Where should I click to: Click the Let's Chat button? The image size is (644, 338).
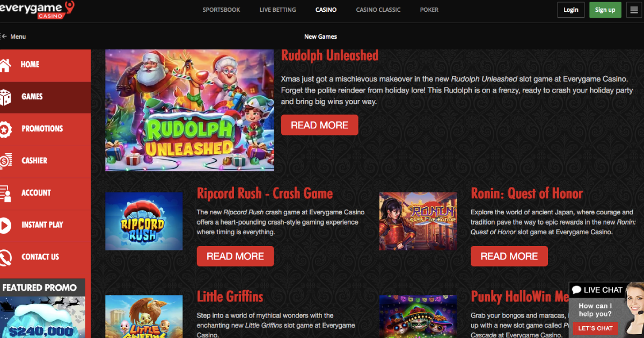click(x=595, y=328)
